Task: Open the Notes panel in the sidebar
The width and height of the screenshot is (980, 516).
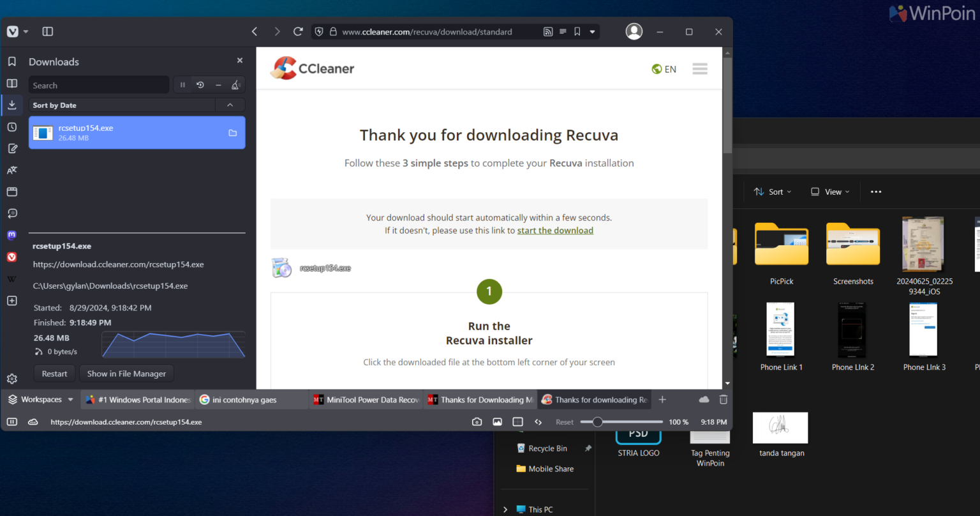Action: click(x=11, y=148)
